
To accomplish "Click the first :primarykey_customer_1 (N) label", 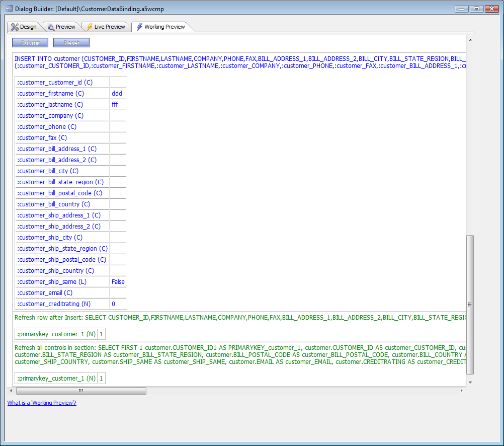I will point(56,334).
